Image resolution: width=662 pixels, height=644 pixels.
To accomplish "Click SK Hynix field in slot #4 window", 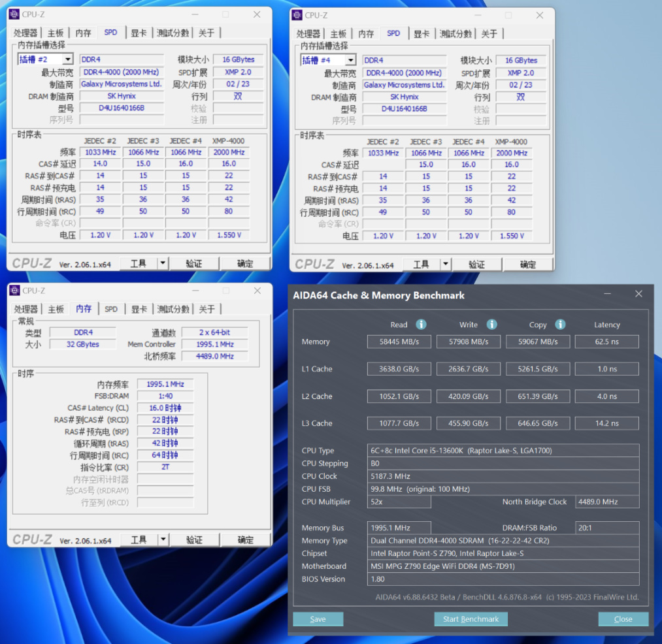I will (405, 97).
